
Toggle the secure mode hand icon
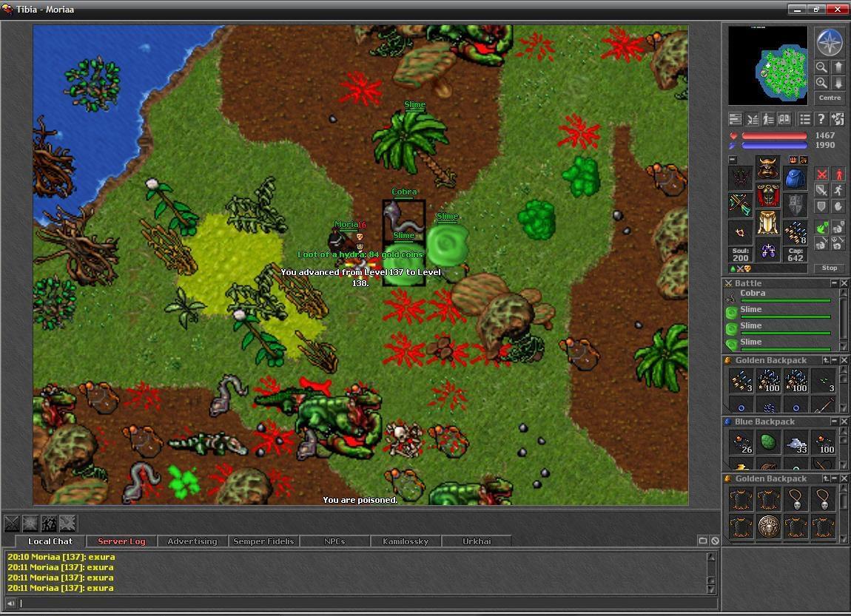[838, 206]
